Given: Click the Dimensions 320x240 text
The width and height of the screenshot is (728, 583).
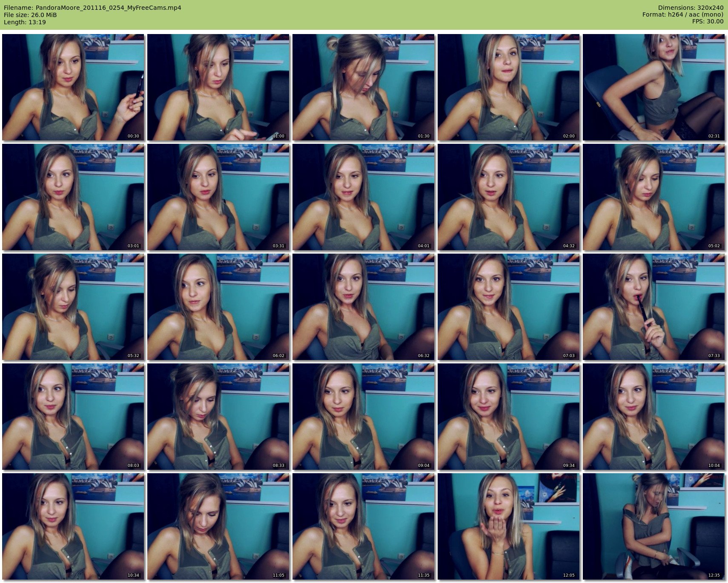Looking at the screenshot, I should (690, 8).
